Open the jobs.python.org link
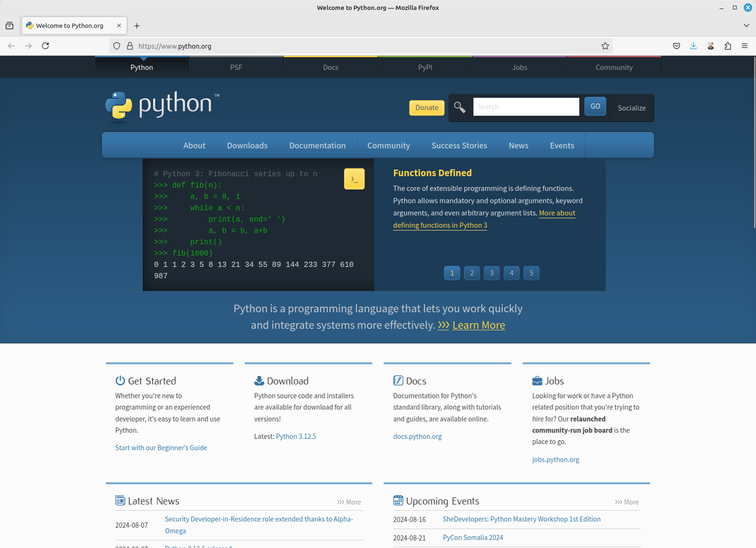 pos(556,459)
